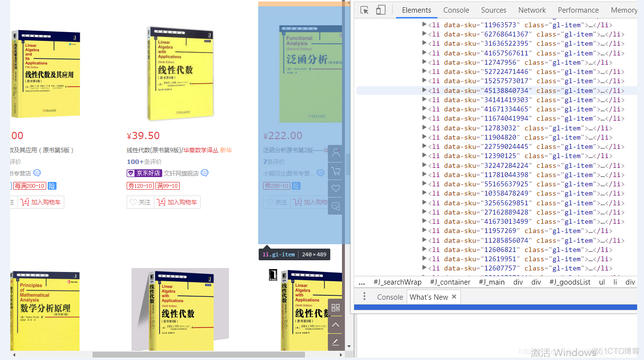Click the 券120-10 coupon tag
The width and height of the screenshot is (644, 360).
pos(140,186)
